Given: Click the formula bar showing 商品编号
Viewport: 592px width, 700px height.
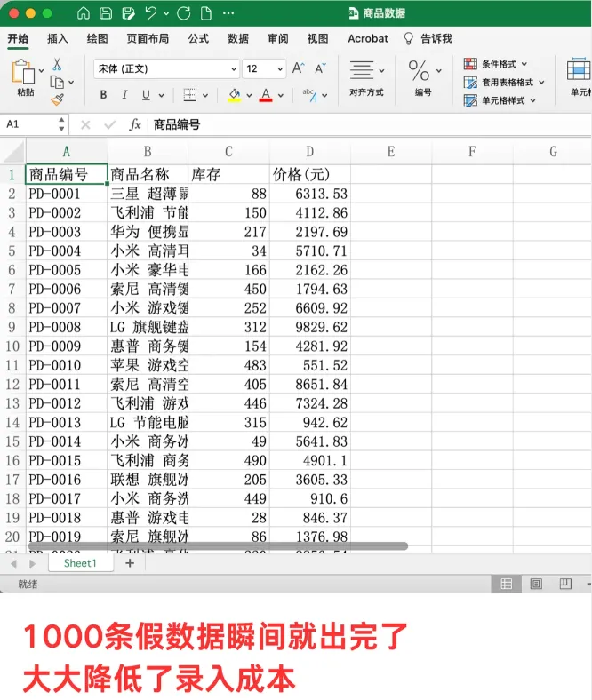Looking at the screenshot, I should 371,124.
